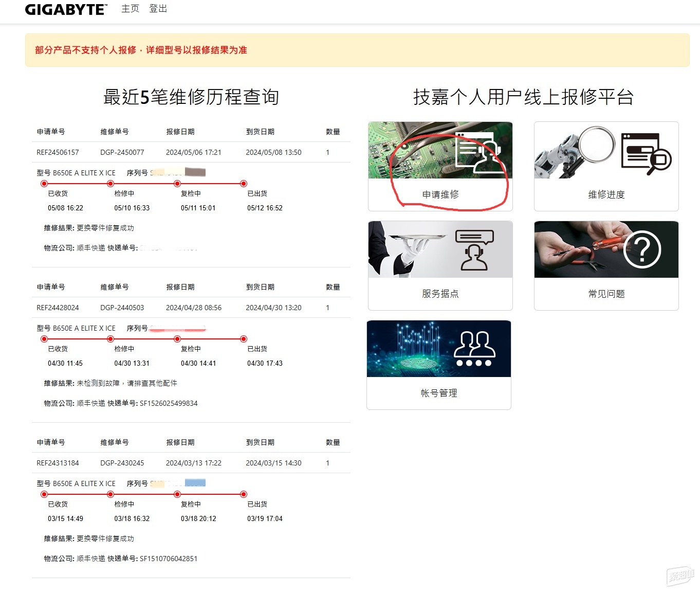Select repair order DGP-2440503
Image resolution: width=700 pixels, height=592 pixels.
tap(122, 308)
